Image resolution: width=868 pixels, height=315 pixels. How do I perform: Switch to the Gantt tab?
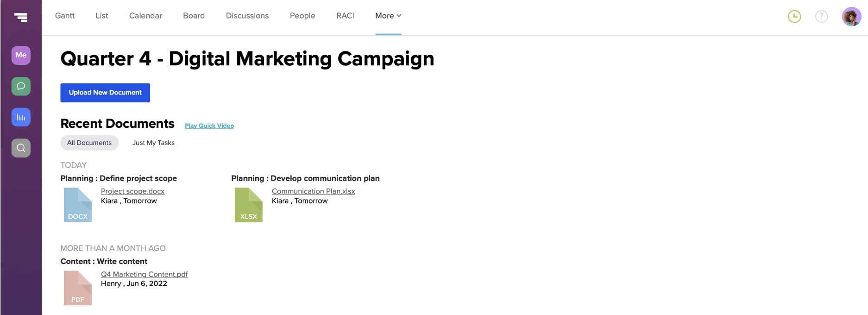(64, 15)
